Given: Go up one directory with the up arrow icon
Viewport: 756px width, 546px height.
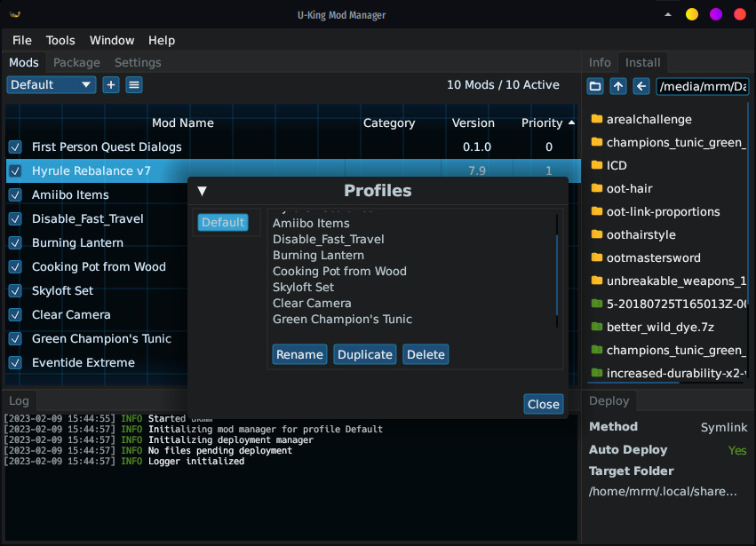Looking at the screenshot, I should tap(618, 86).
